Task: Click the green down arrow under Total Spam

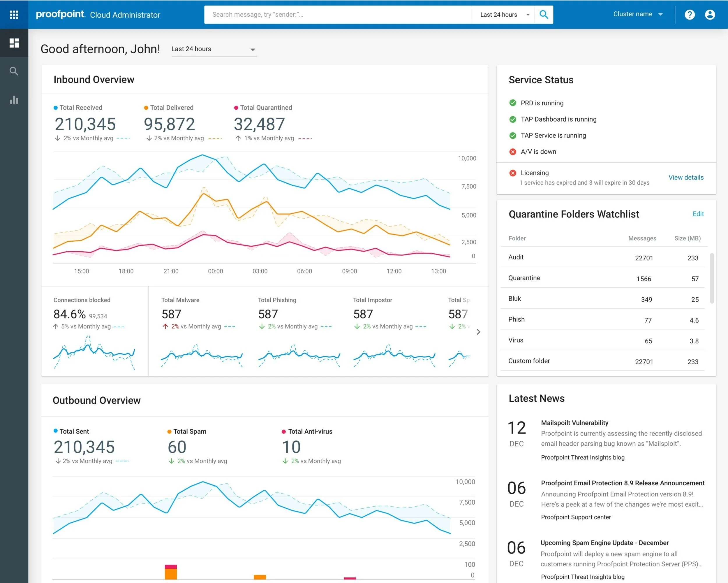Action: [171, 461]
